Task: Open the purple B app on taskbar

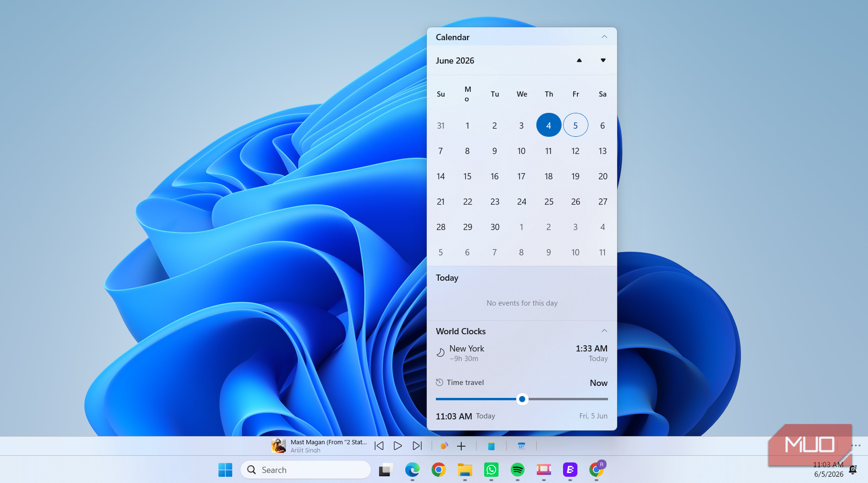Action: point(570,470)
